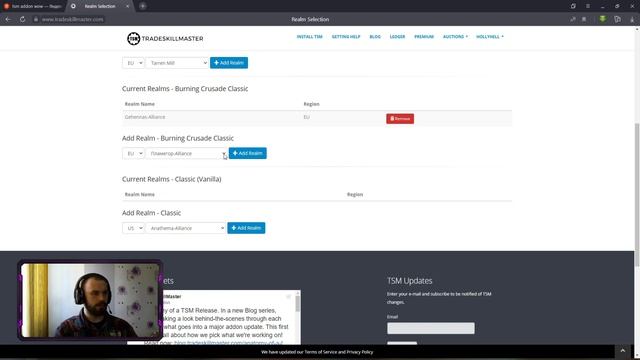
Task: Open region dropdown beside Tarren Mill
Action: point(133,63)
